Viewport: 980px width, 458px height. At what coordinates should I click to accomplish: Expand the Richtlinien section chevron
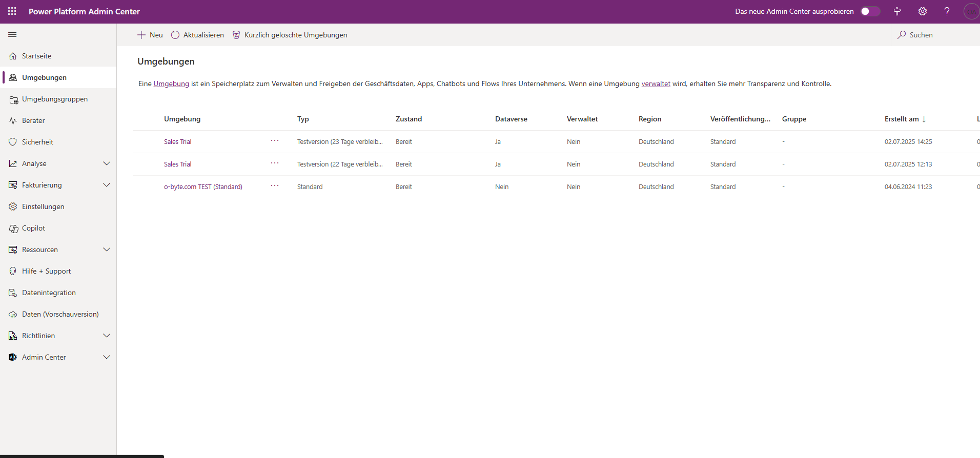pos(107,336)
